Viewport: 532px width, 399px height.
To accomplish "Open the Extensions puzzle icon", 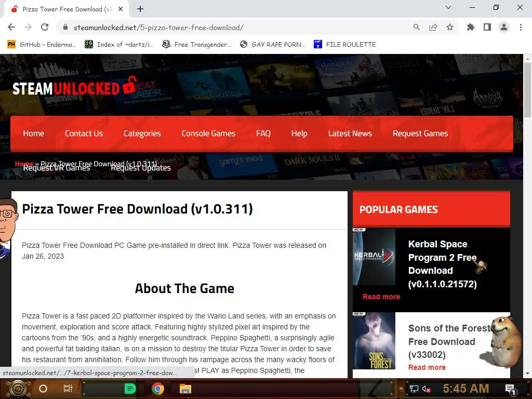I will (x=470, y=27).
